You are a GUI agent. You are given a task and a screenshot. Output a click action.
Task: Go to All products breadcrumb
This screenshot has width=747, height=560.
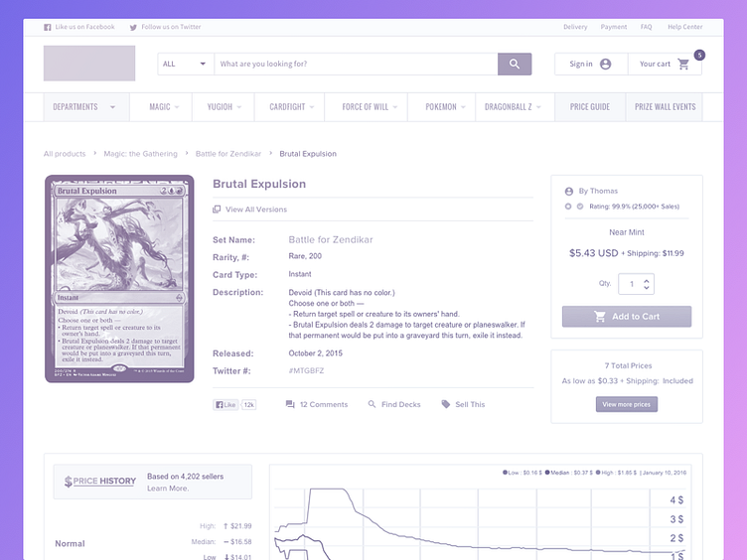click(x=65, y=154)
